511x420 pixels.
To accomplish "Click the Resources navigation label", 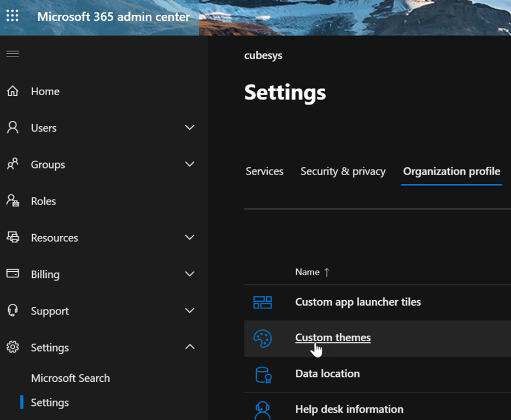I will coord(55,238).
